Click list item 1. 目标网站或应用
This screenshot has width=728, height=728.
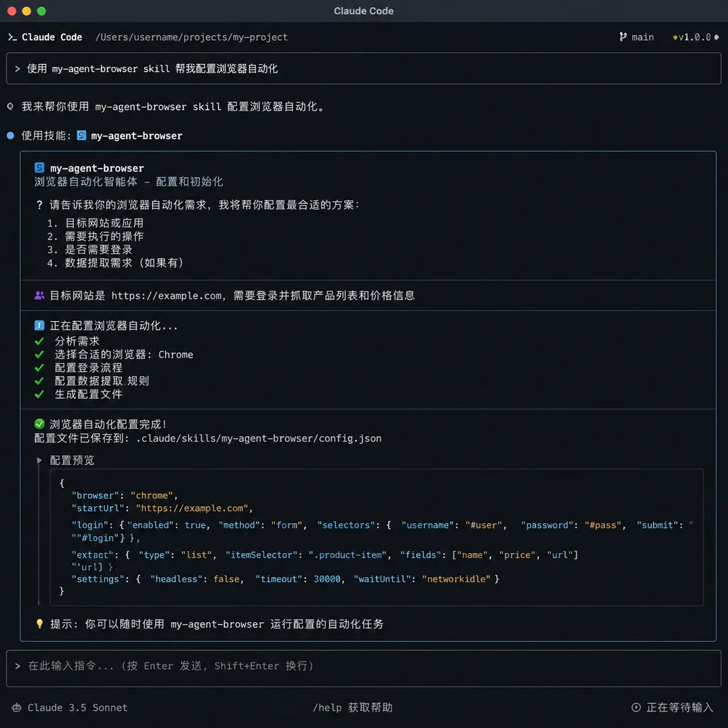(x=95, y=223)
